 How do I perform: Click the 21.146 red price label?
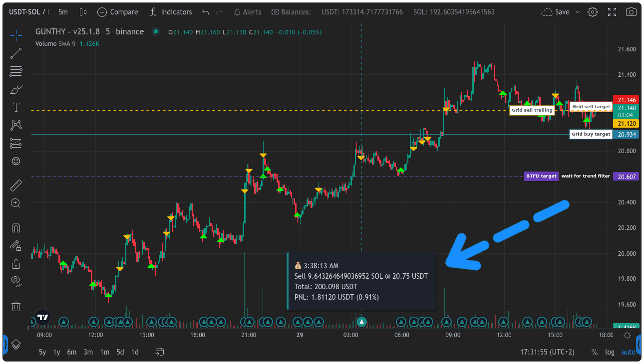[626, 100]
